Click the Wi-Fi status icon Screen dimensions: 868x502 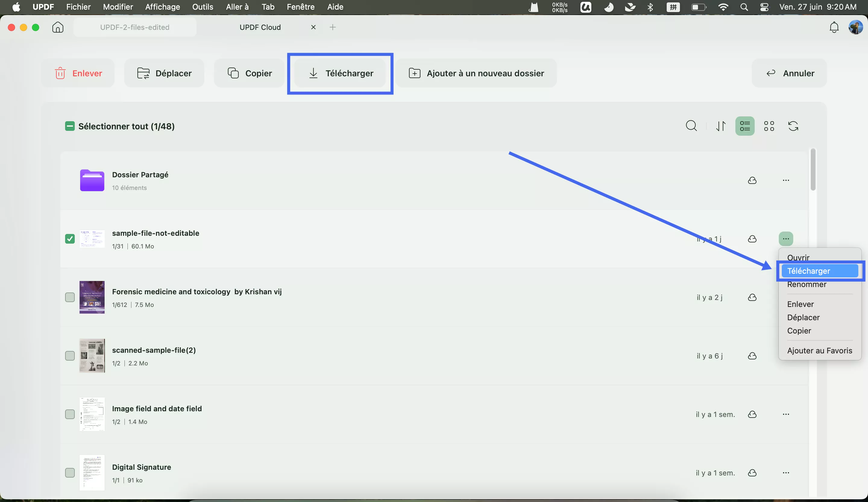(x=723, y=7)
